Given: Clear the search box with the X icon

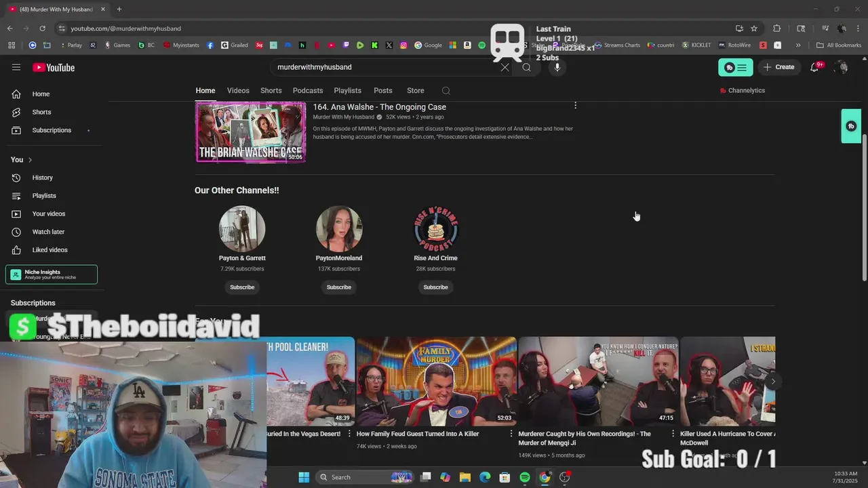Looking at the screenshot, I should [505, 67].
